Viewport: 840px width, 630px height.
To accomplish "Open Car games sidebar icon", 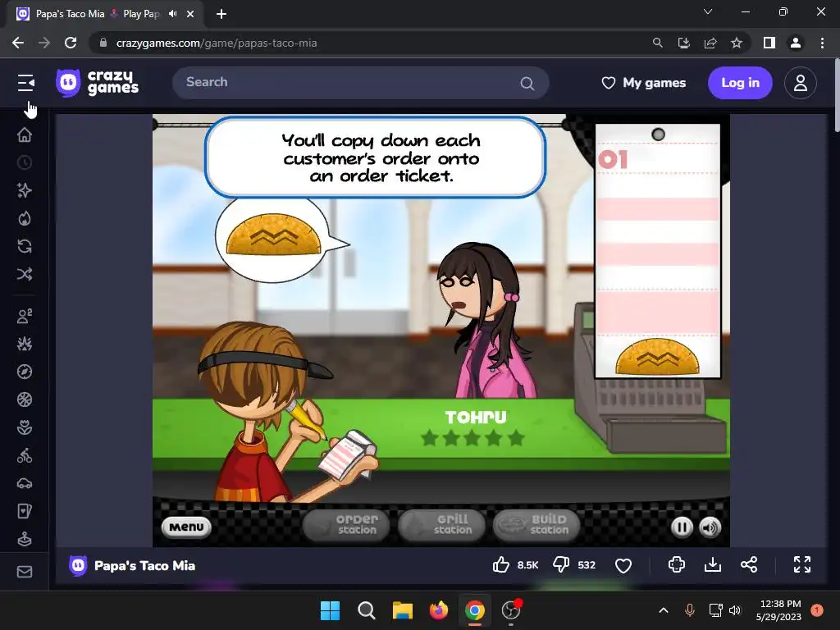I will point(25,484).
